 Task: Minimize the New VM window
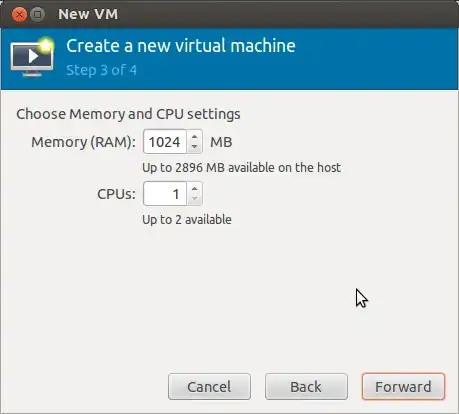click(38, 14)
